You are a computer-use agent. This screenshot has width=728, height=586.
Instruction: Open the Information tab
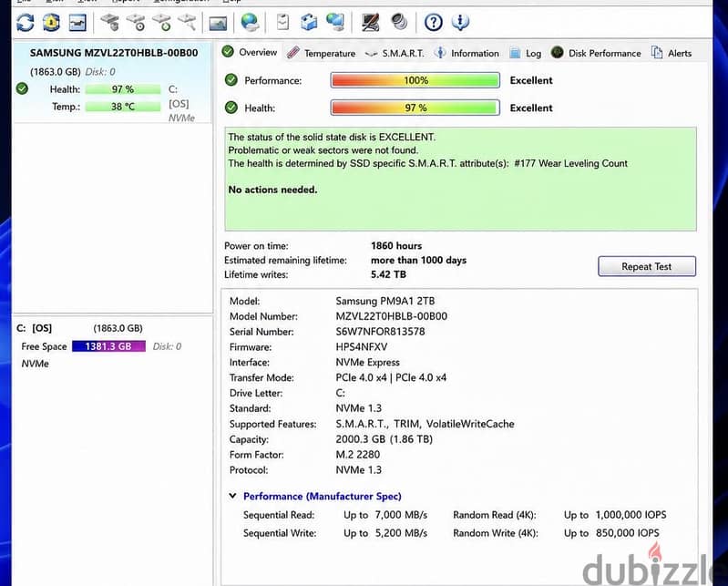pos(467,54)
